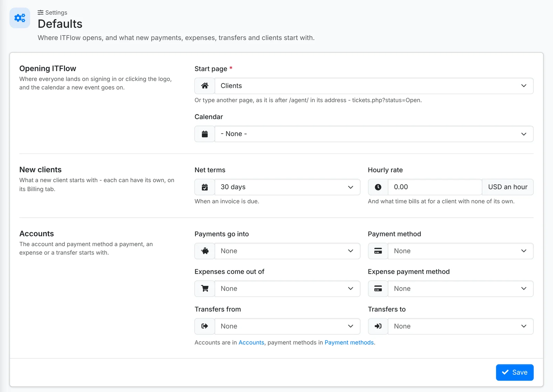553x392 pixels.
Task: Click the home icon beside Start page
Action: coord(205,86)
